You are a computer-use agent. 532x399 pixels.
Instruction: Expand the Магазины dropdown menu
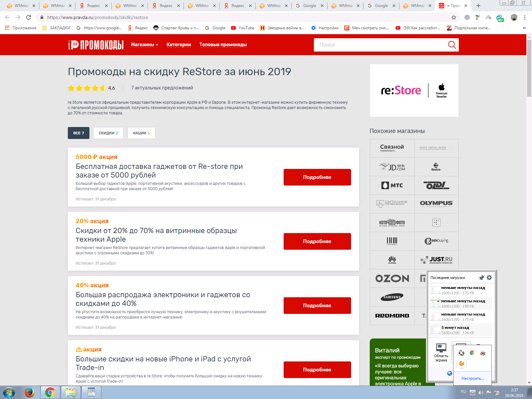coord(145,45)
